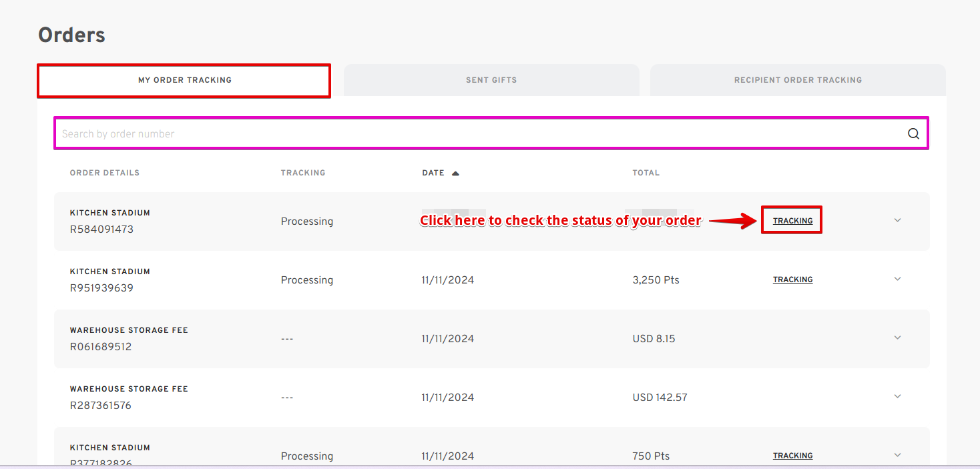980x469 pixels.
Task: Expand the 750 Pts order chevron
Action: 897,455
